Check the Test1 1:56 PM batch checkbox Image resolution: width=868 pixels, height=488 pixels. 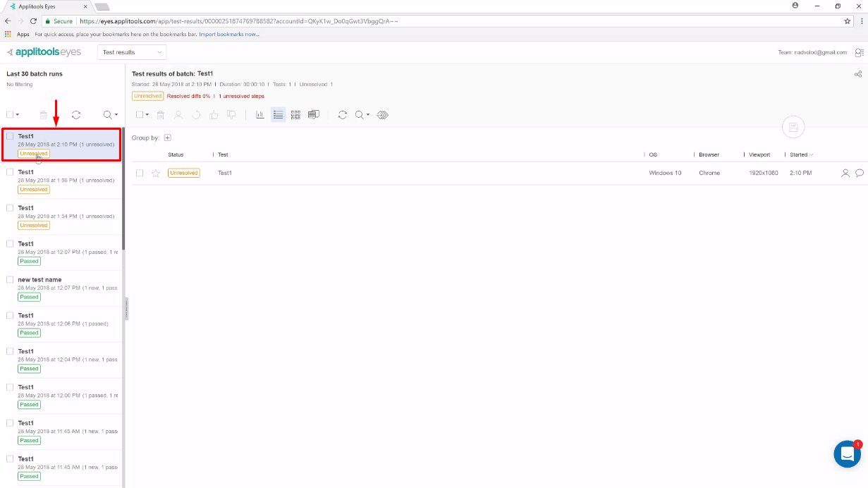(x=10, y=172)
